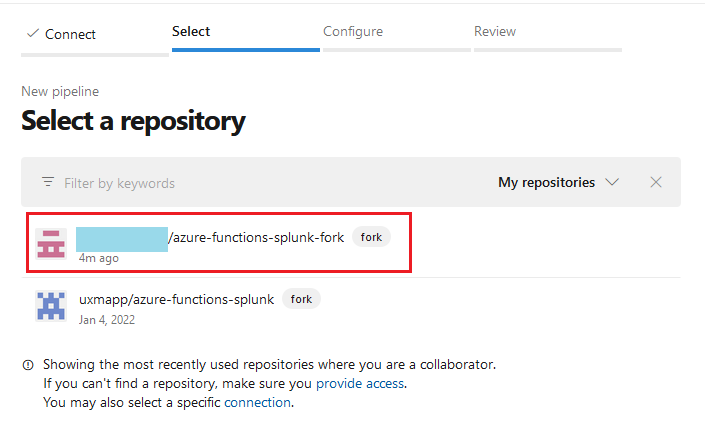Go to the Configure tab
Screen dimensions: 705x430
click(x=353, y=31)
